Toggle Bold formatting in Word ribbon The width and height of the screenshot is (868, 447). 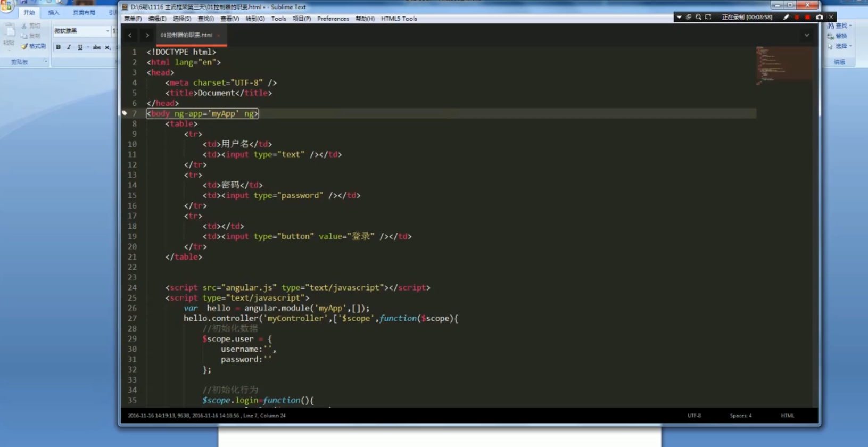[58, 47]
